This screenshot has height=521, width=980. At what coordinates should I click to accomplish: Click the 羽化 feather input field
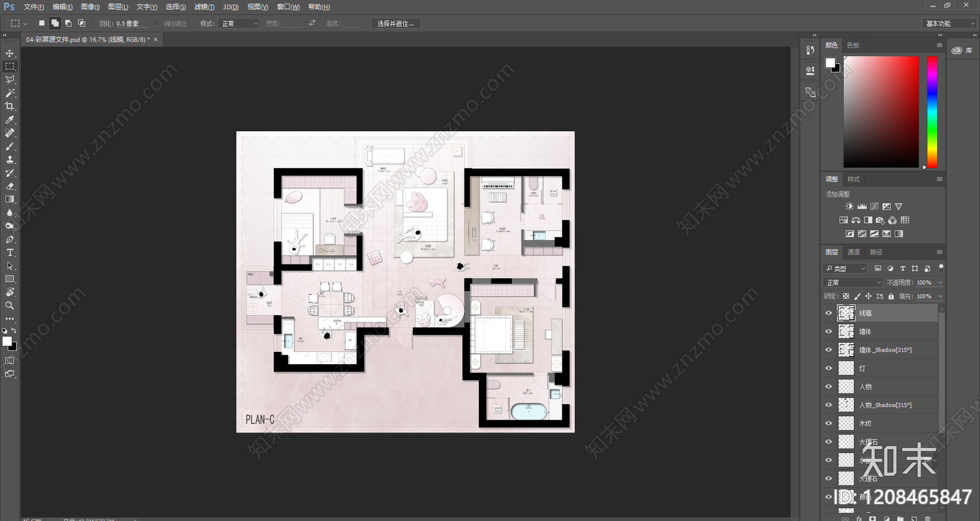coord(132,23)
